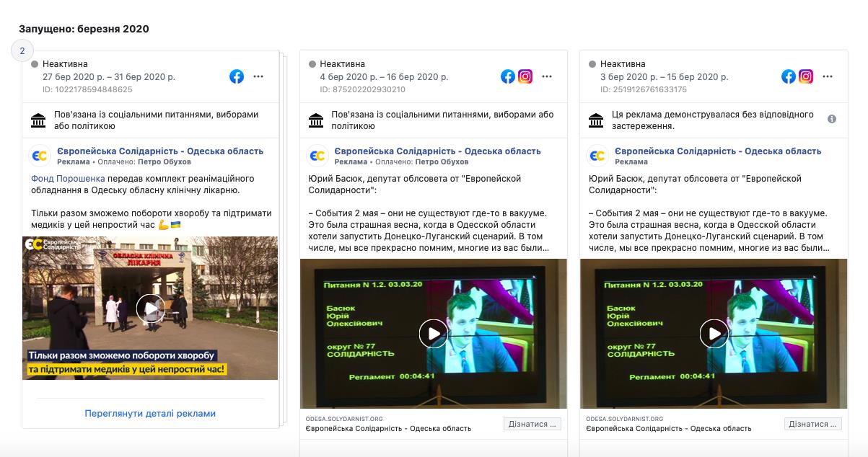Open three-dot menu on first ad card
The width and height of the screenshot is (868, 457).
258,76
